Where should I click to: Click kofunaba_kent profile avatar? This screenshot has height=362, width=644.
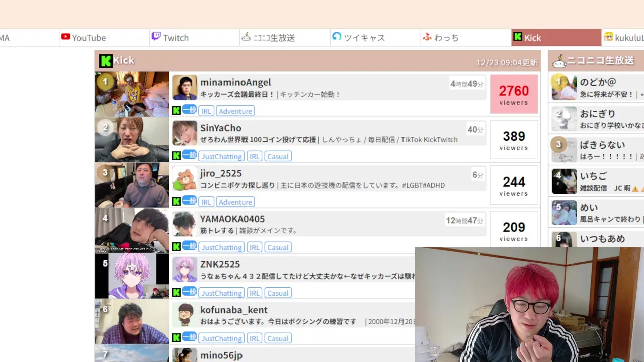185,315
